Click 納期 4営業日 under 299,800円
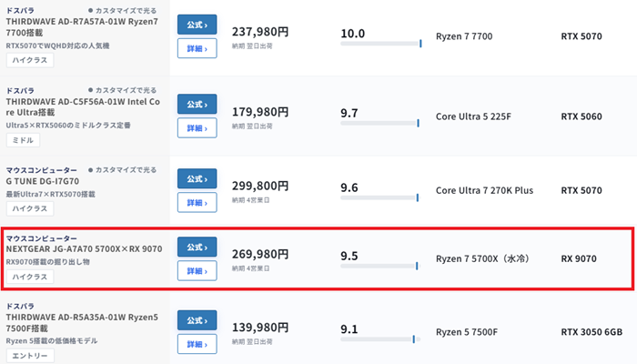Screen dimensions: 637x364 (250, 200)
